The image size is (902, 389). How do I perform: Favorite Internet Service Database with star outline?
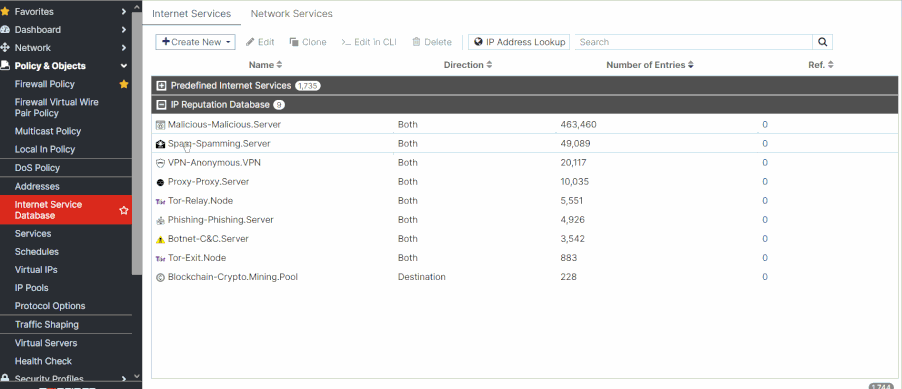(x=124, y=211)
